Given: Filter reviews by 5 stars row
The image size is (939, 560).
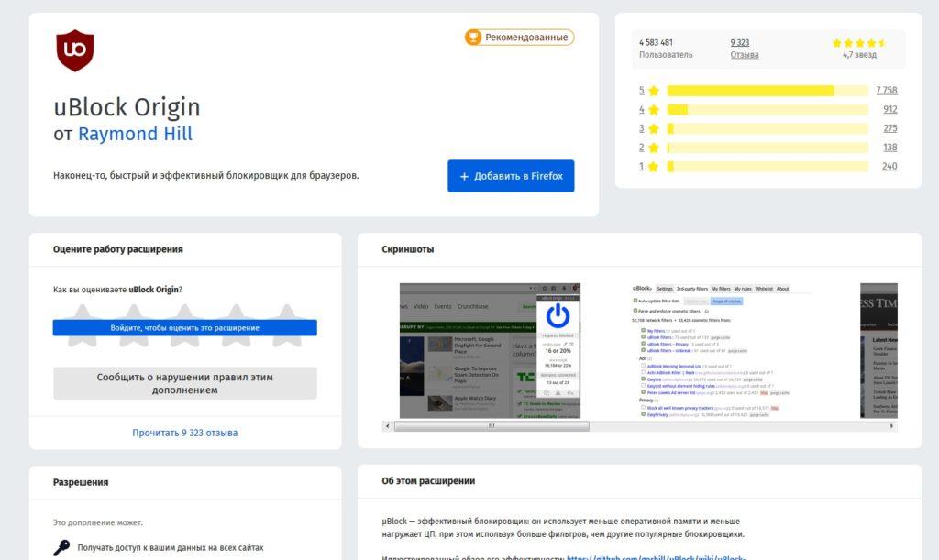Looking at the screenshot, I should 768,91.
